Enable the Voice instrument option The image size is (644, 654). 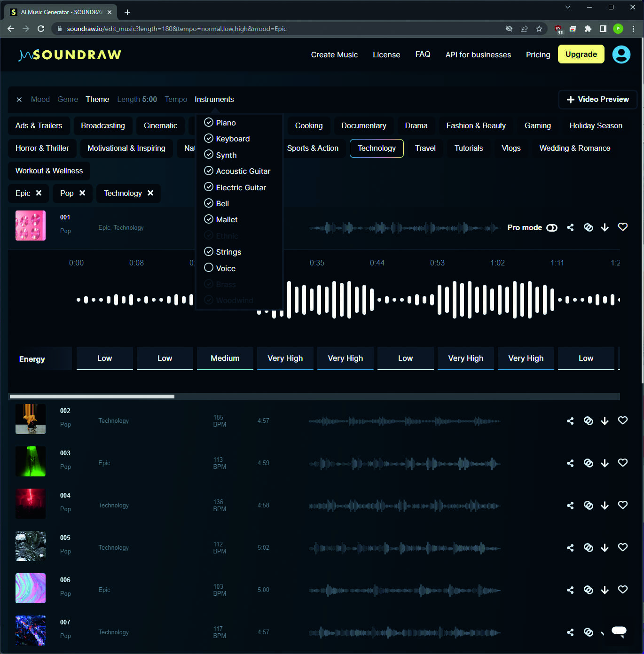pos(209,268)
